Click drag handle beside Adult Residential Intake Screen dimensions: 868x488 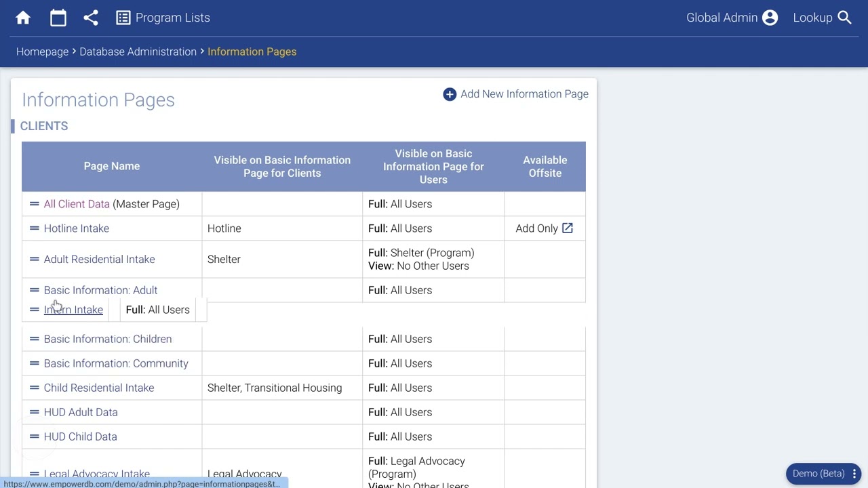pyautogui.click(x=34, y=259)
